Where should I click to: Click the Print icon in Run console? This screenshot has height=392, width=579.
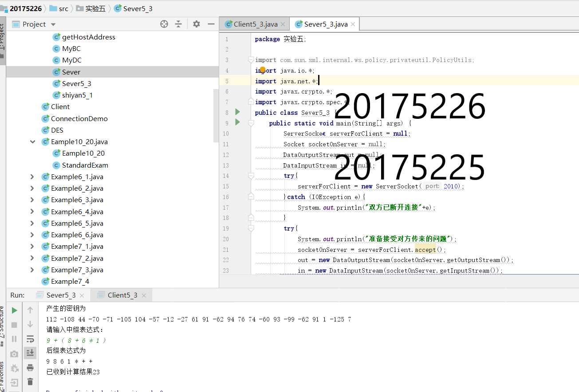[x=30, y=367]
